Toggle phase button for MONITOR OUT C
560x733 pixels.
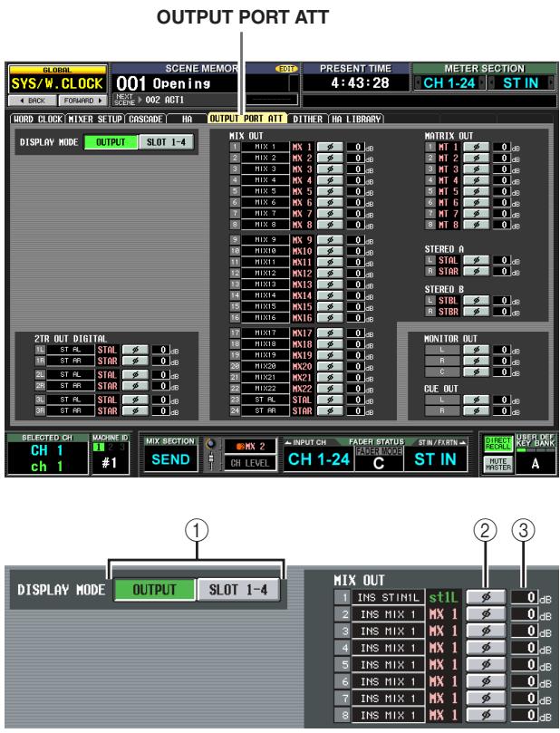pyautogui.click(x=477, y=372)
